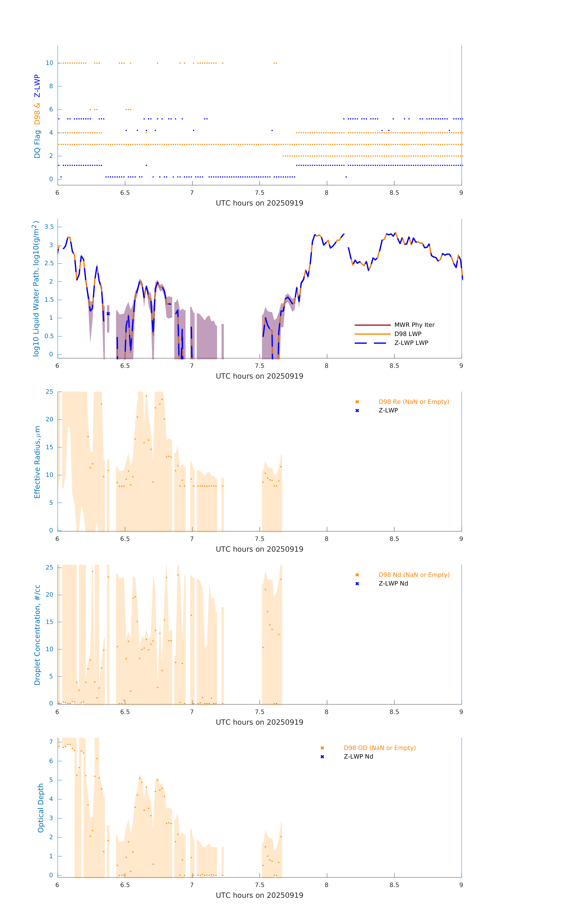Viewport: 588px width, 923px height.
Task: Click the orange D98 LWP legend line
Action: coord(372,334)
